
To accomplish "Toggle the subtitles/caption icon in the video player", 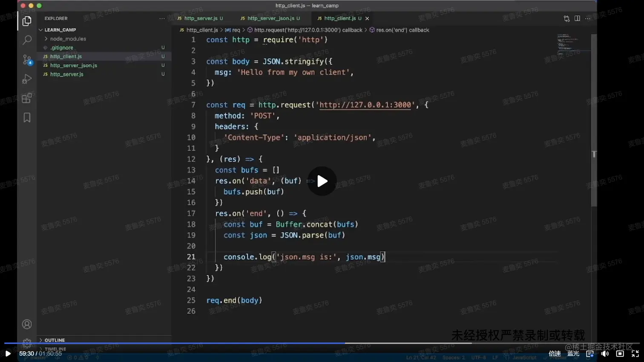I will point(590,353).
